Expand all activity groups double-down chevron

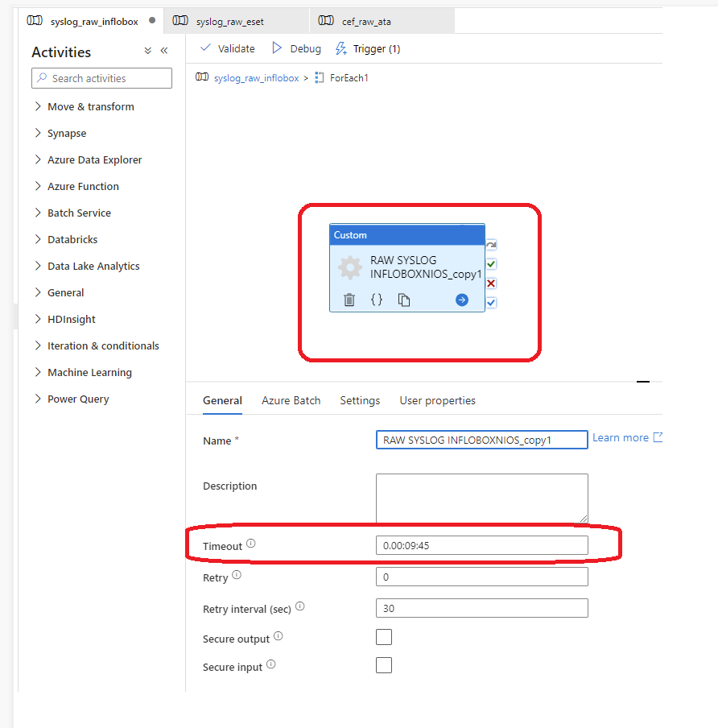(x=147, y=51)
